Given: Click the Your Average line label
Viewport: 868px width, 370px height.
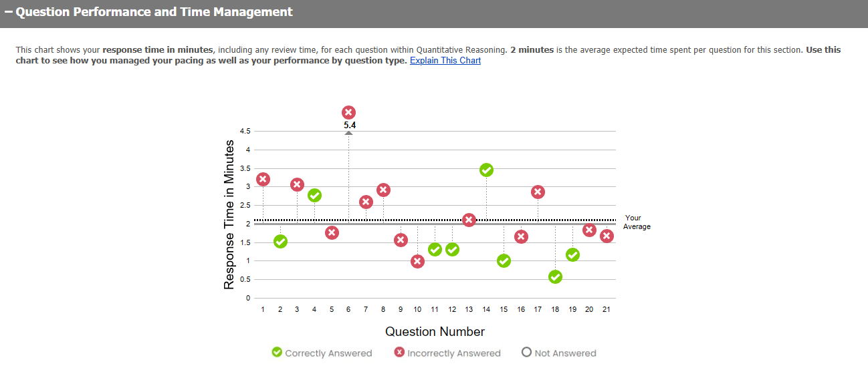Looking at the screenshot, I should tap(634, 222).
